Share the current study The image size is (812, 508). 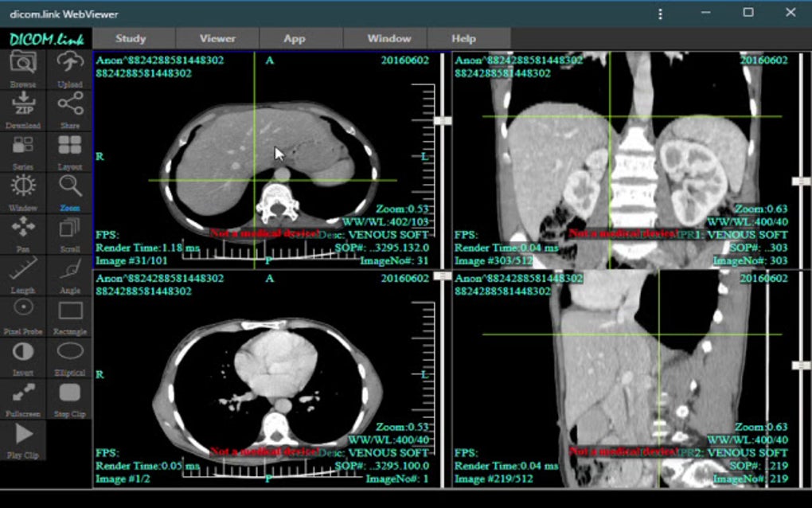pyautogui.click(x=69, y=104)
